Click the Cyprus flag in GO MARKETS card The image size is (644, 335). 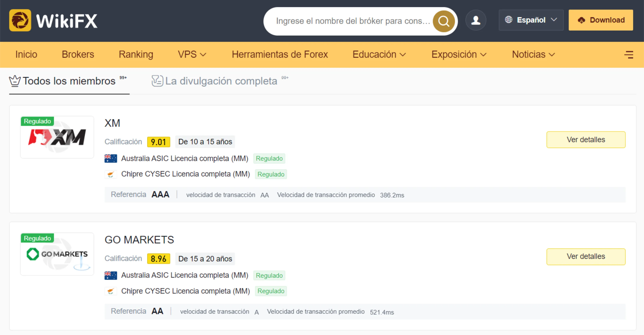111,291
